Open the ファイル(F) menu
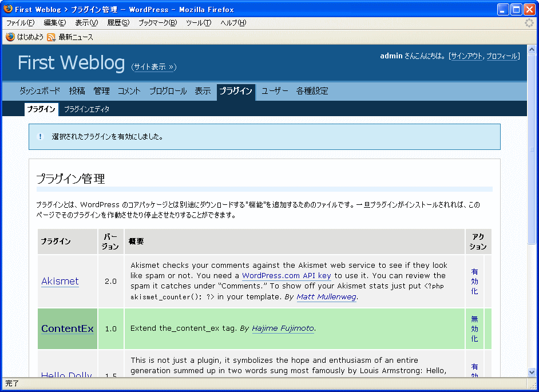The width and height of the screenshot is (539, 392). [20, 23]
